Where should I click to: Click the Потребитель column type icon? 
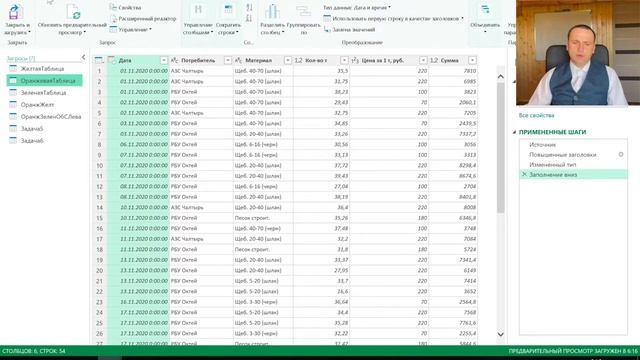[174, 60]
